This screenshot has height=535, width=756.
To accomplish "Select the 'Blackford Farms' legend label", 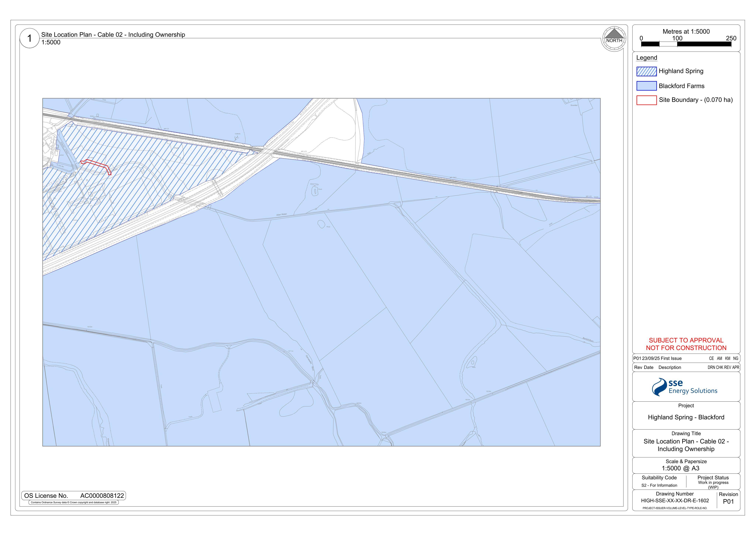I will point(682,86).
